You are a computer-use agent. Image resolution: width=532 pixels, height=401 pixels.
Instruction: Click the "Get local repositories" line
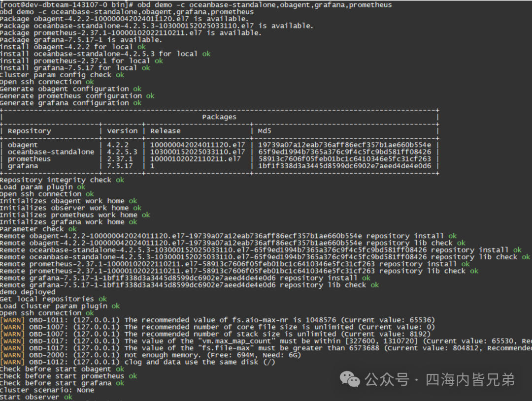(53, 299)
